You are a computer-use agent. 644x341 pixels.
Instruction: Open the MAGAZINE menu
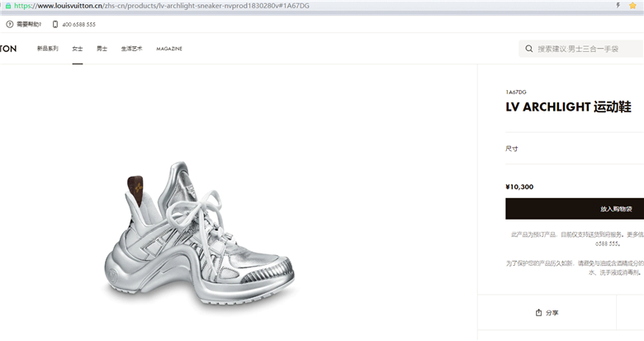169,49
